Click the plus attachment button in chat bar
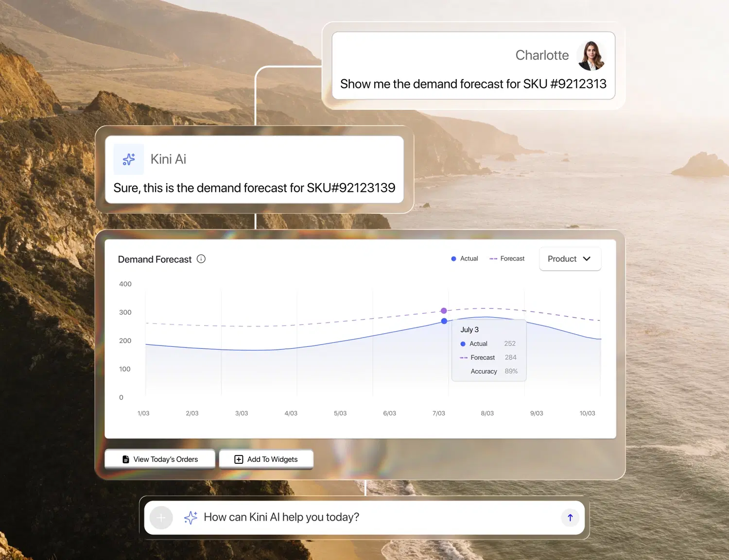 pos(161,518)
